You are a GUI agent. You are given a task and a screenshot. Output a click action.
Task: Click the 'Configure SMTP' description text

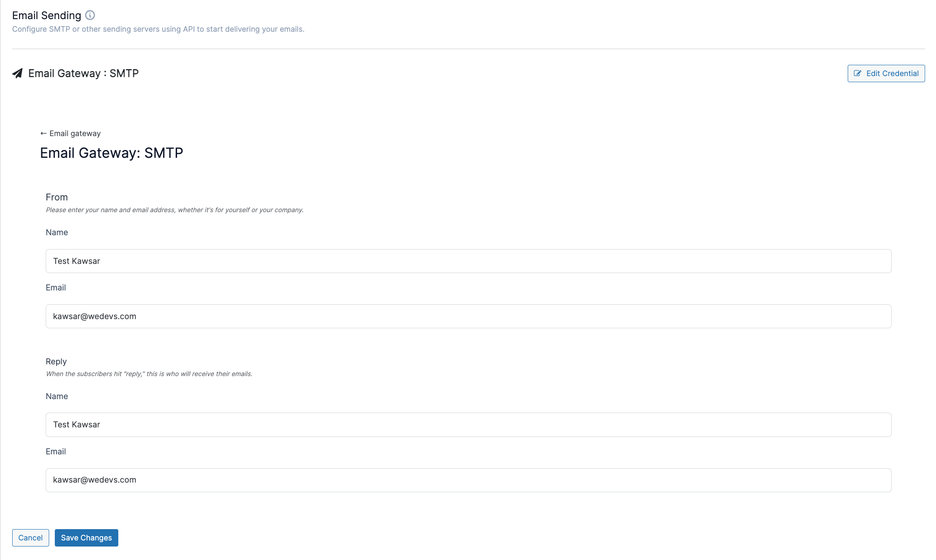coord(158,29)
